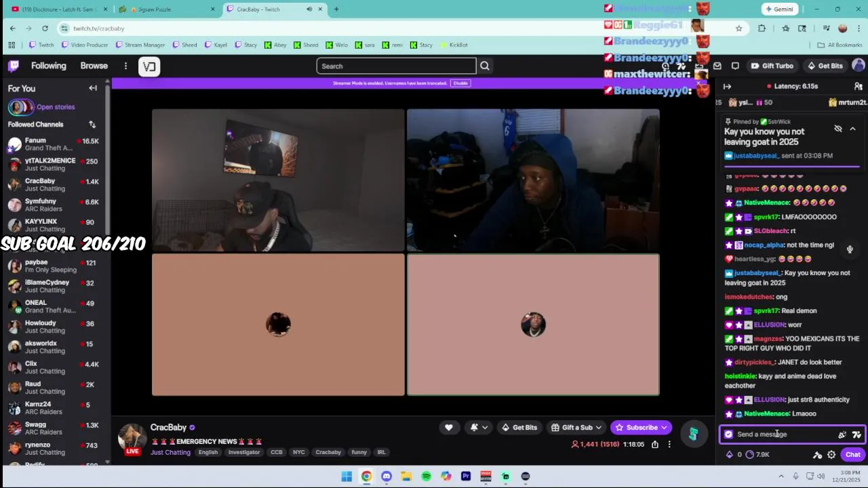Open the emote picker party icon

point(842,434)
